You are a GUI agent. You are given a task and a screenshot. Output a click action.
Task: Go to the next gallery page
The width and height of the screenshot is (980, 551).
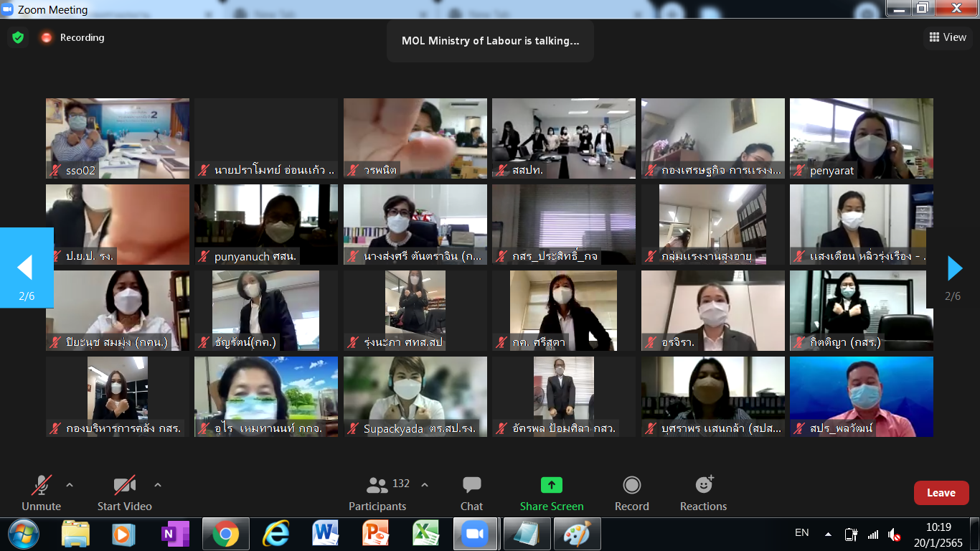click(x=954, y=268)
